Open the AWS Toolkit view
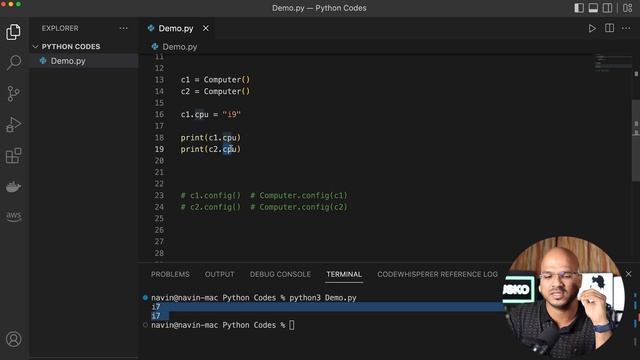The image size is (640, 360). click(x=13, y=216)
